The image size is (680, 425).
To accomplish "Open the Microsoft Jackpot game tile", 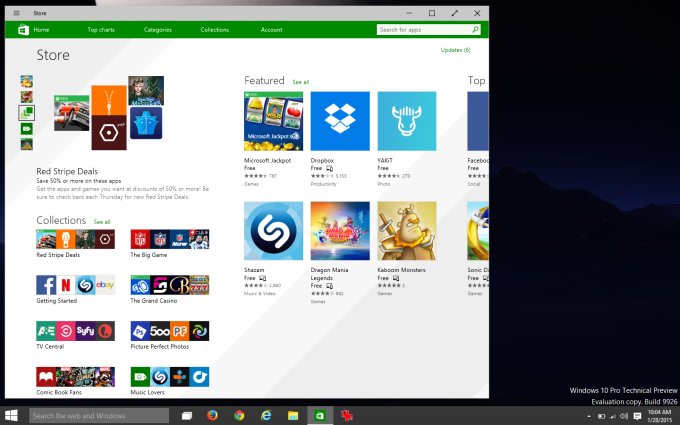I will [274, 121].
